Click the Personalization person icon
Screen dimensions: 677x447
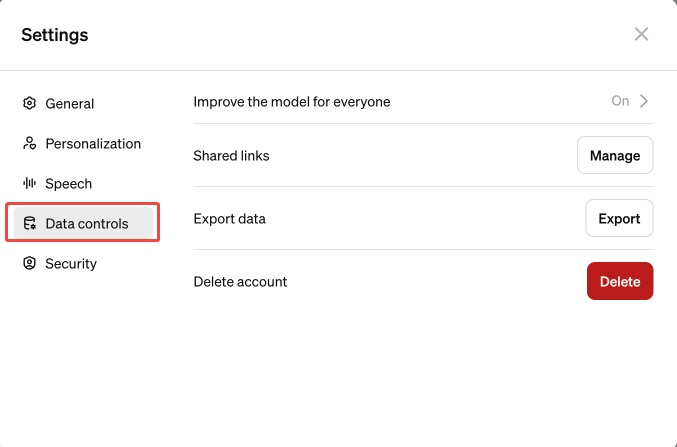click(30, 143)
